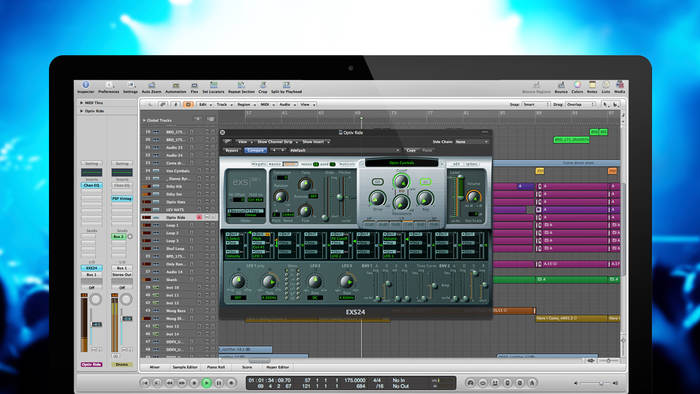Click the Play button in transport
Viewport: 700px width, 394px height.
coord(206,382)
